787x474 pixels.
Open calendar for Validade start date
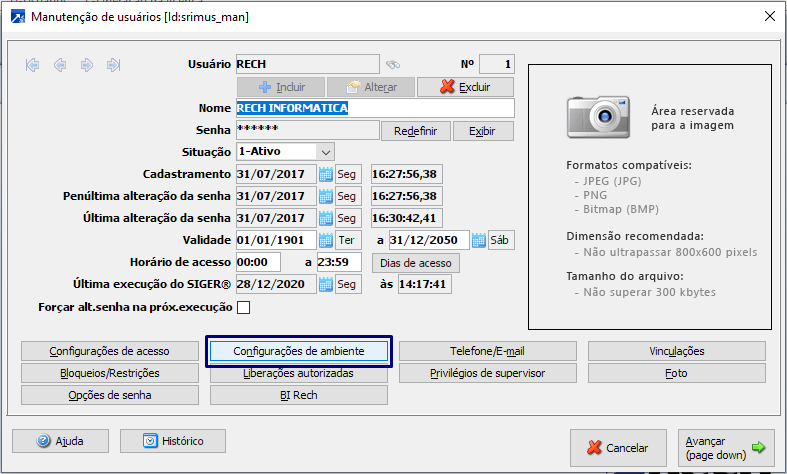coord(326,241)
